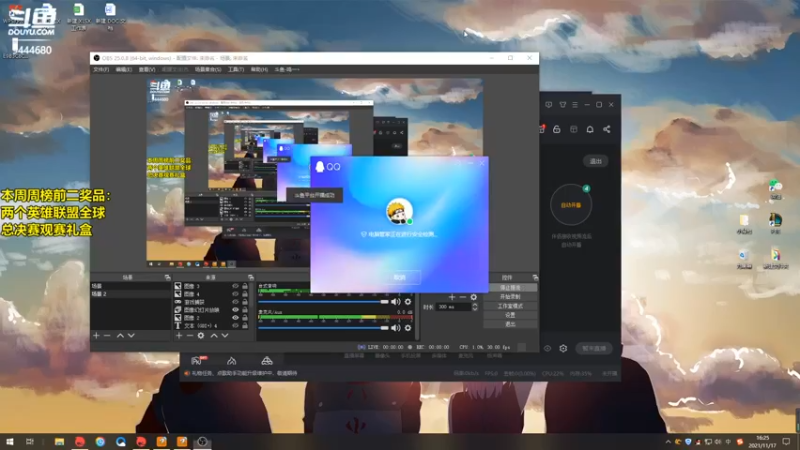Add a scene transition with plus icon
Screen dimensions: 800x450
(x=452, y=297)
